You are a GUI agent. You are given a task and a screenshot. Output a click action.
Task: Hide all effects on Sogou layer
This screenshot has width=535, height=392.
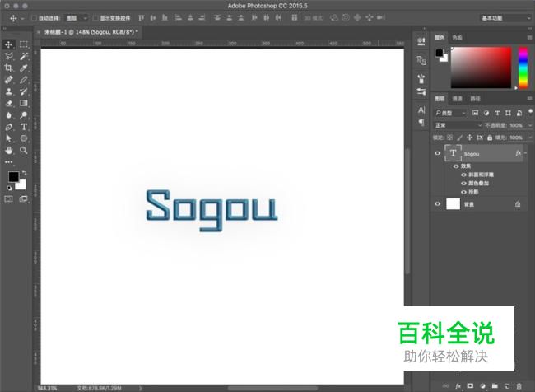[x=455, y=166]
